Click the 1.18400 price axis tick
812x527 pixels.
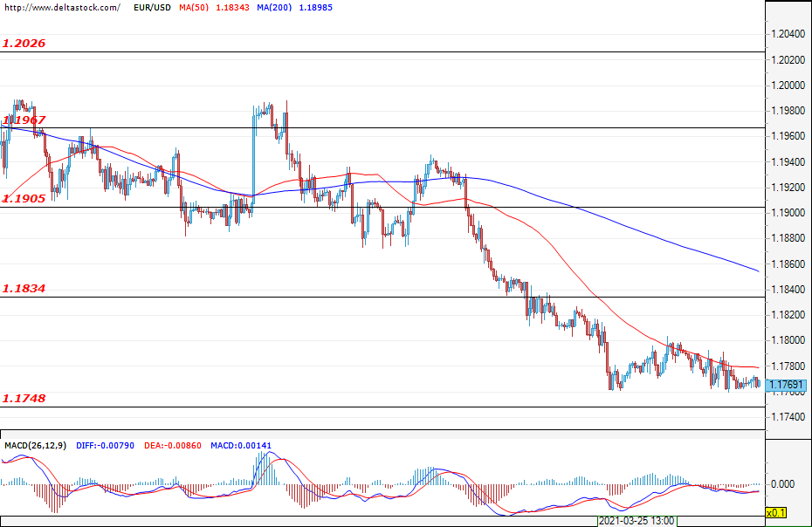click(x=788, y=290)
